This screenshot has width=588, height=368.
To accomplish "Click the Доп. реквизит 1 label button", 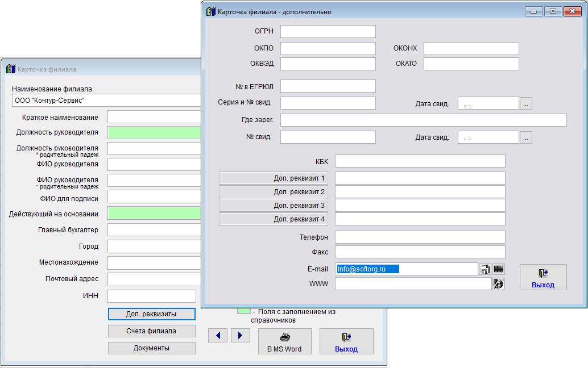I will pos(274,178).
